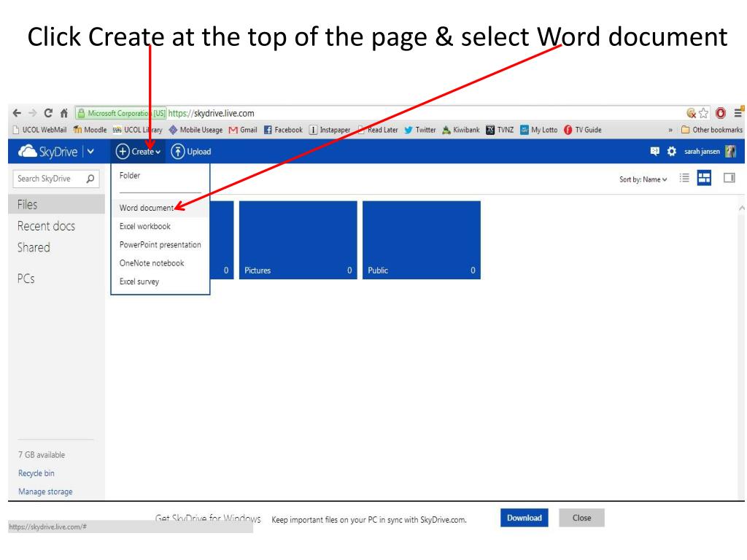Image resolution: width=747 pixels, height=560 pixels.
Task: Click the red Opera extension icon
Action: pos(721,113)
